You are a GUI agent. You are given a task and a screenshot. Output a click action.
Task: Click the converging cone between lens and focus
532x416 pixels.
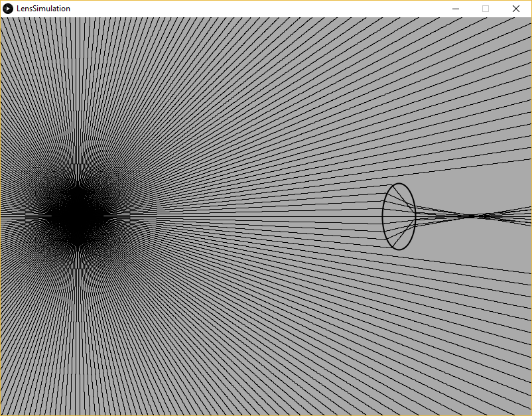click(438, 216)
